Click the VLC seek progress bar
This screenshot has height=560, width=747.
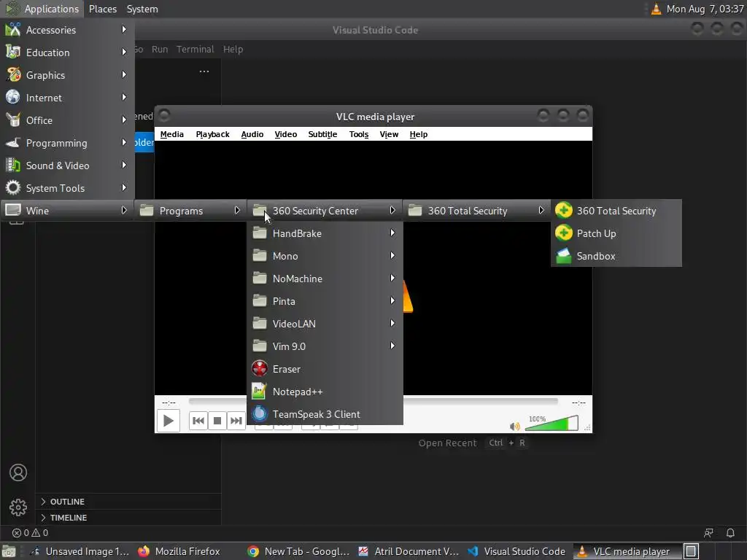click(x=373, y=402)
